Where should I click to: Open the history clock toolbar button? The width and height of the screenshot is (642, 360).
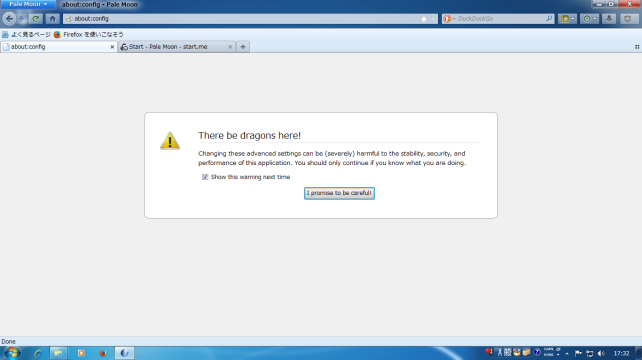pyautogui.click(x=587, y=19)
